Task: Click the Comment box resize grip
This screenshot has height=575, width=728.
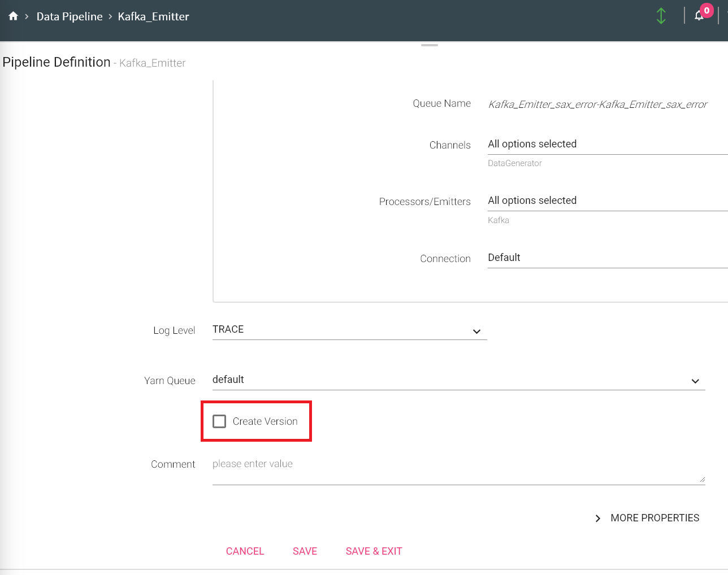Action: pos(702,480)
